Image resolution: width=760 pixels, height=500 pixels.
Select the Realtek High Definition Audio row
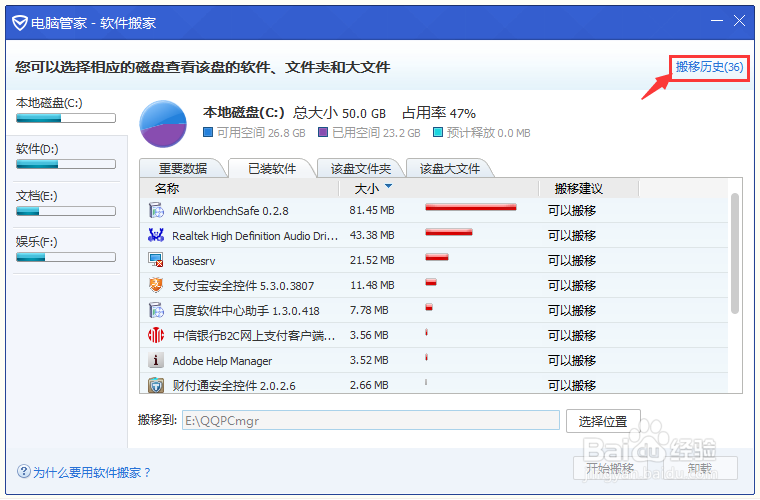coord(434,235)
